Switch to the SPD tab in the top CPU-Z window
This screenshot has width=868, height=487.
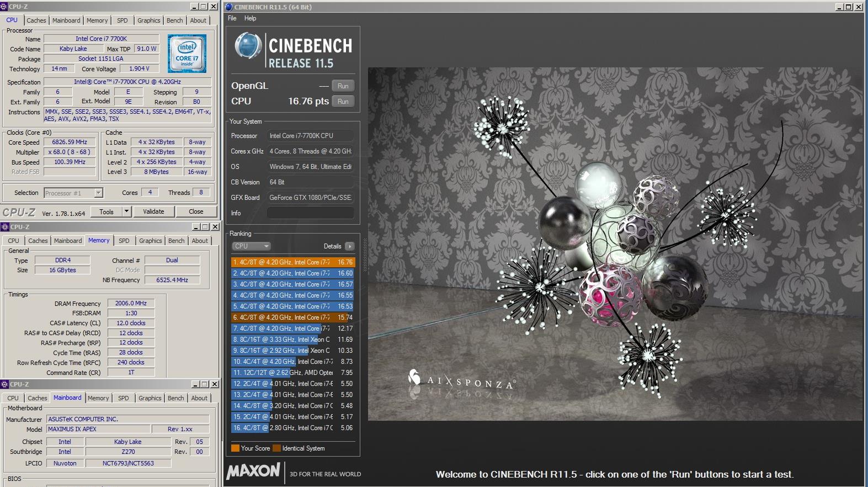(x=123, y=20)
